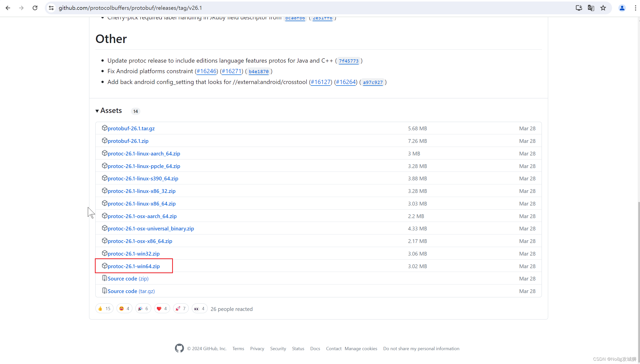Download protoc-26.1-osx-aarch_64.zip
This screenshot has height=364, width=640.
[x=142, y=216]
